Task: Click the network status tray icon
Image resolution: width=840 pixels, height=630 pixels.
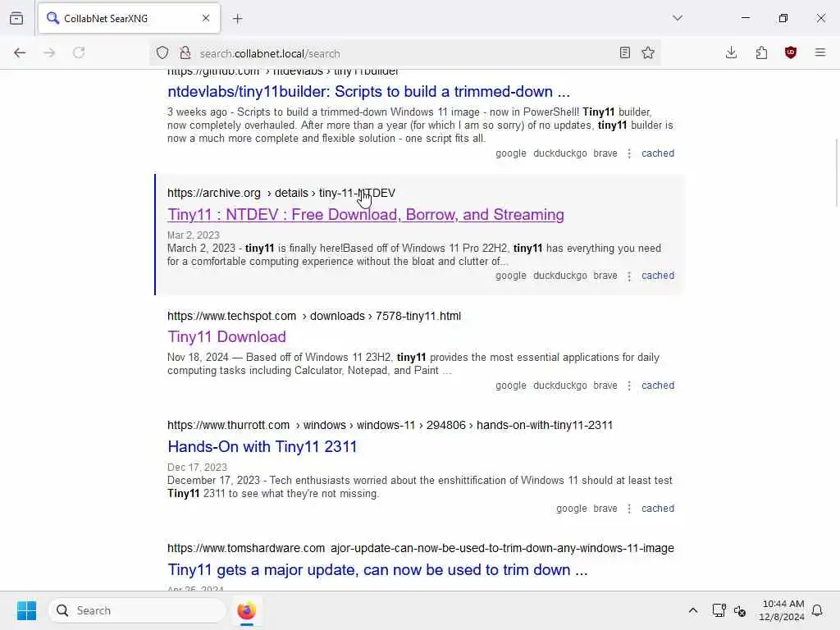Action: (x=719, y=610)
